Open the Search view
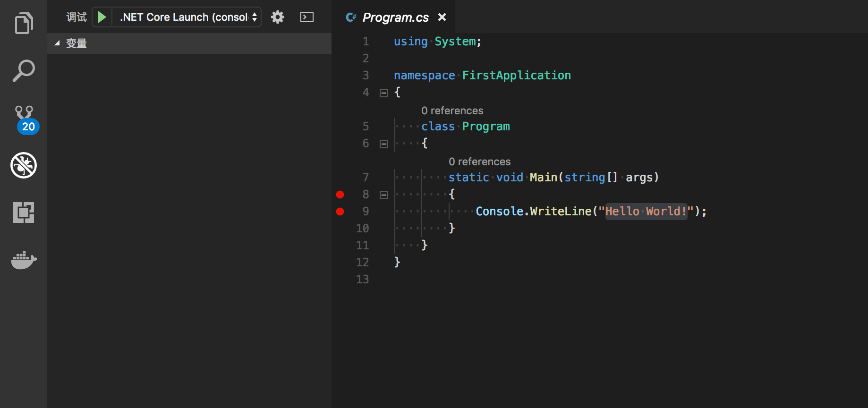The height and width of the screenshot is (408, 868). tap(24, 71)
